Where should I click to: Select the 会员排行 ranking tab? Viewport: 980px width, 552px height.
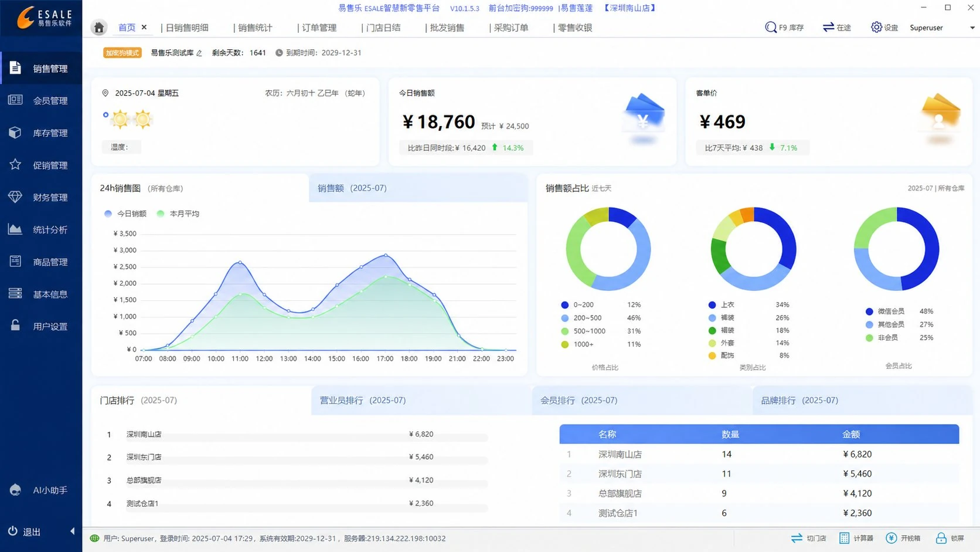coord(642,400)
